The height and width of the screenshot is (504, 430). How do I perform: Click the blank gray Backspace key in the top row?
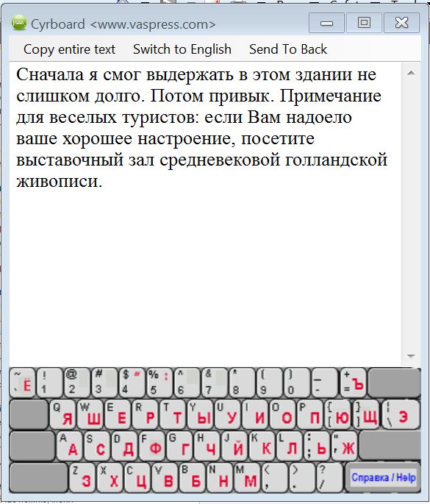point(394,383)
